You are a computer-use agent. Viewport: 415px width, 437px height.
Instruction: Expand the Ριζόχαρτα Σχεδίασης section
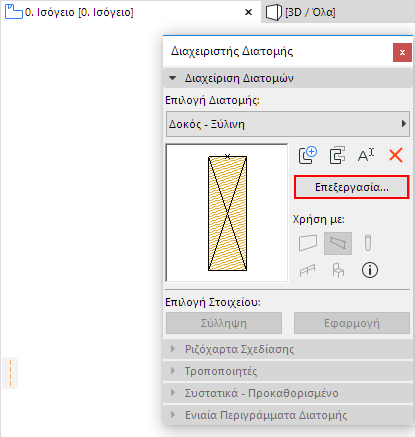(x=288, y=349)
